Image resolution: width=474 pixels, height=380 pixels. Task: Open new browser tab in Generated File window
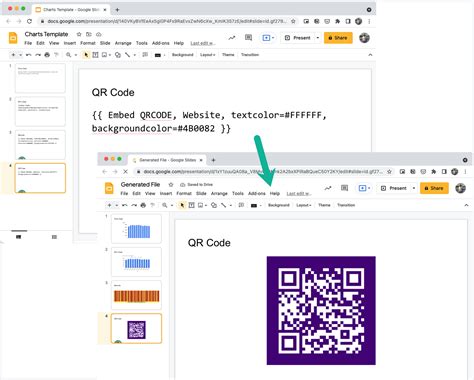pos(213,160)
